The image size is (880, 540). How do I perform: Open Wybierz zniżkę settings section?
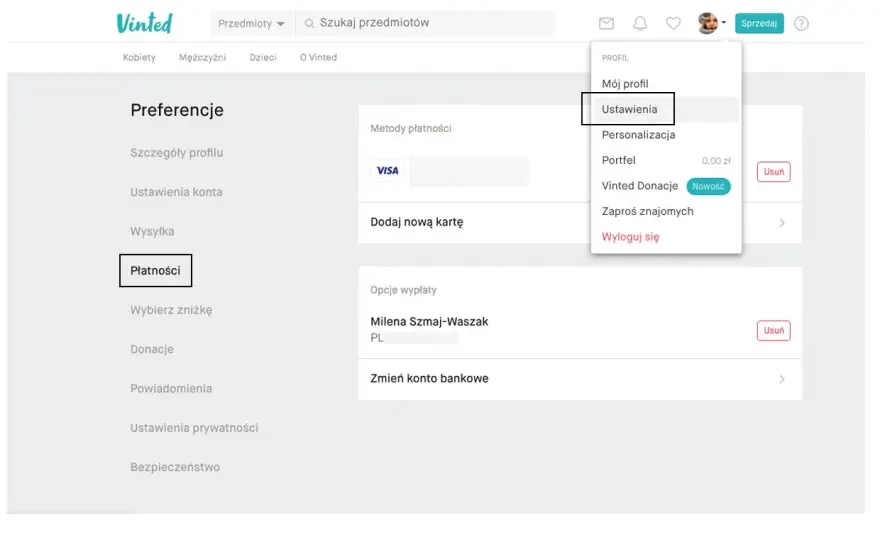171,310
